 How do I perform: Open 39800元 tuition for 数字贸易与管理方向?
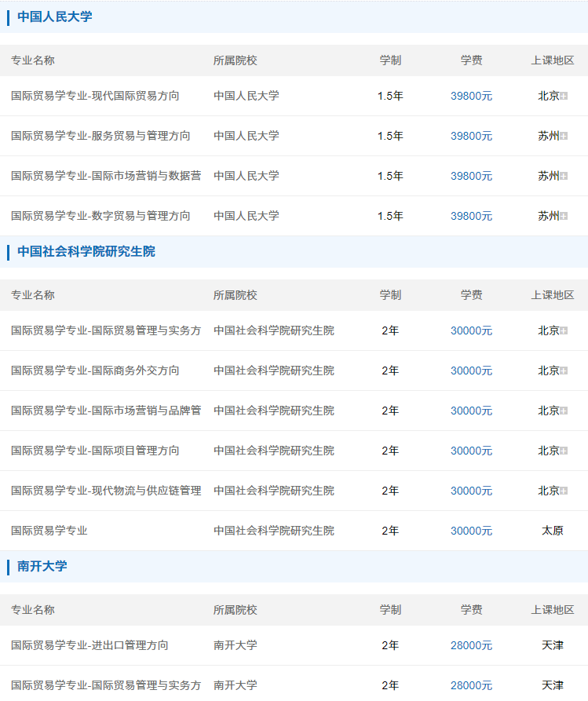pos(471,216)
